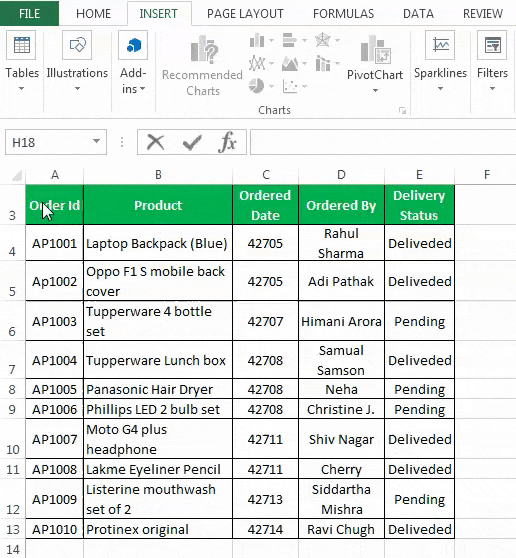Select cell AP1001
516x558 pixels.
tap(54, 243)
